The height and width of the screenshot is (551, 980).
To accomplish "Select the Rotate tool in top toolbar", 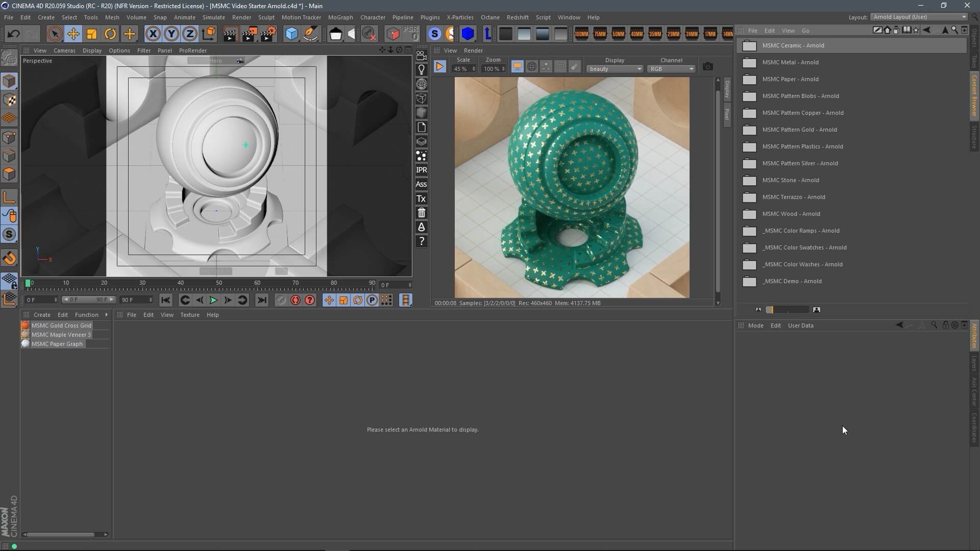I will point(110,34).
